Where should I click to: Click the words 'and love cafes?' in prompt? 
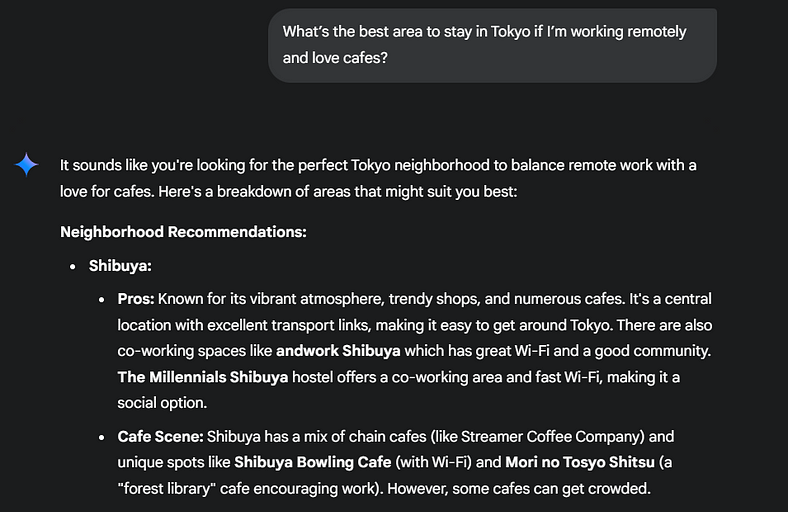[x=335, y=58]
